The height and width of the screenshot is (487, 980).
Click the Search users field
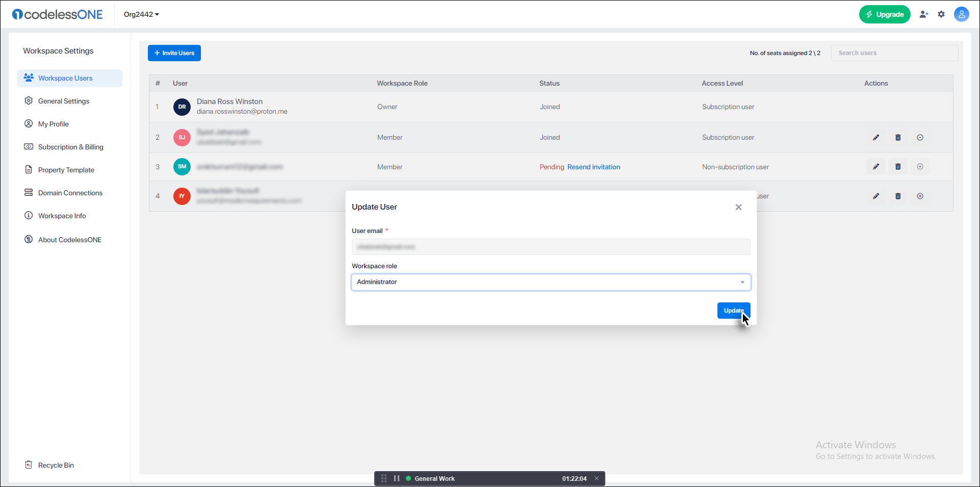894,53
